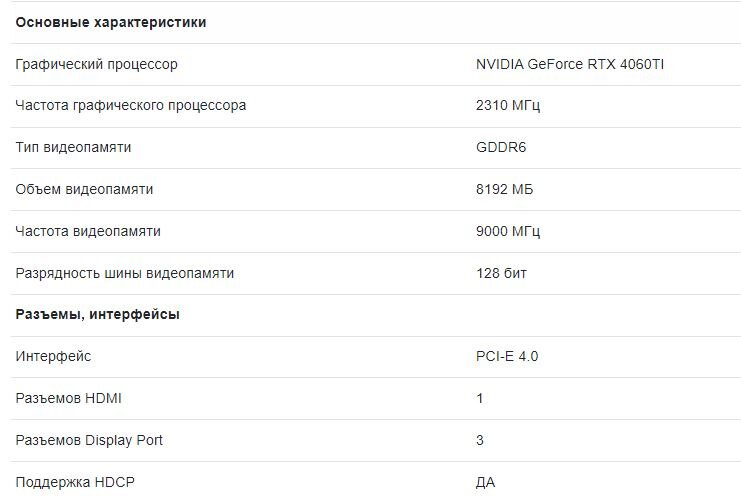This screenshot has height=503, width=741.
Task: Click the '2310 МГц' frequency value
Action: point(508,105)
